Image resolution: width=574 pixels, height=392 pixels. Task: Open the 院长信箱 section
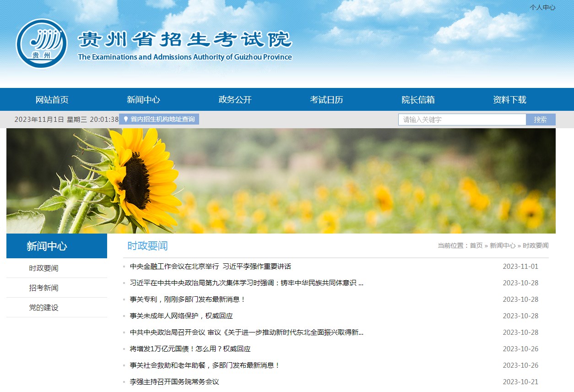point(417,99)
